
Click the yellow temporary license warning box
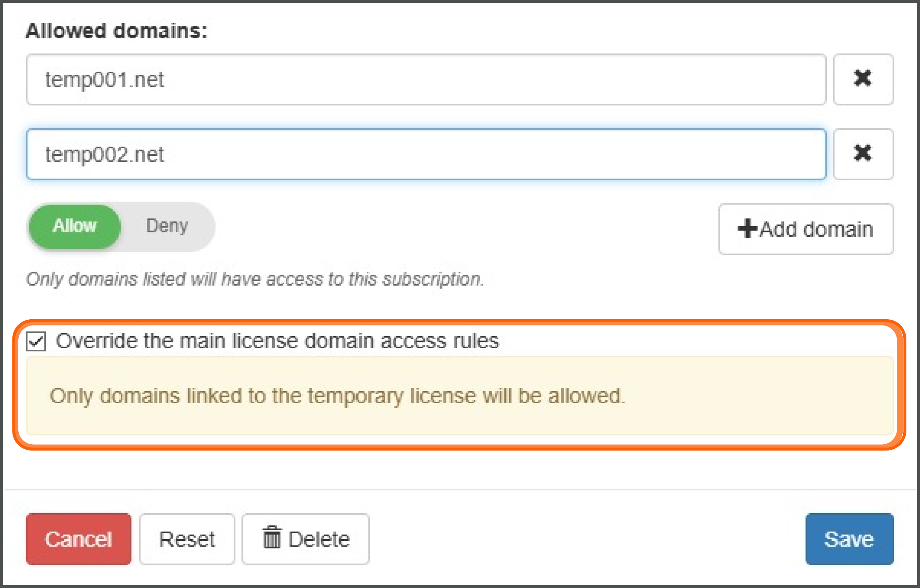pyautogui.click(x=460, y=396)
